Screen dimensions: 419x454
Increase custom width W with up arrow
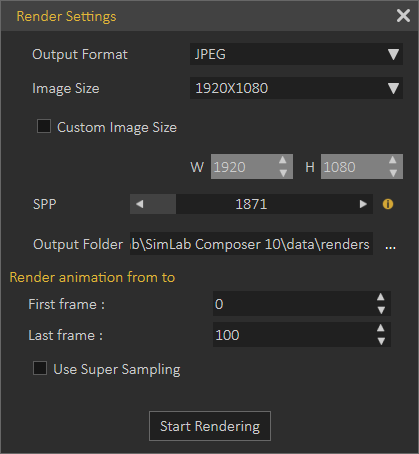(283, 160)
